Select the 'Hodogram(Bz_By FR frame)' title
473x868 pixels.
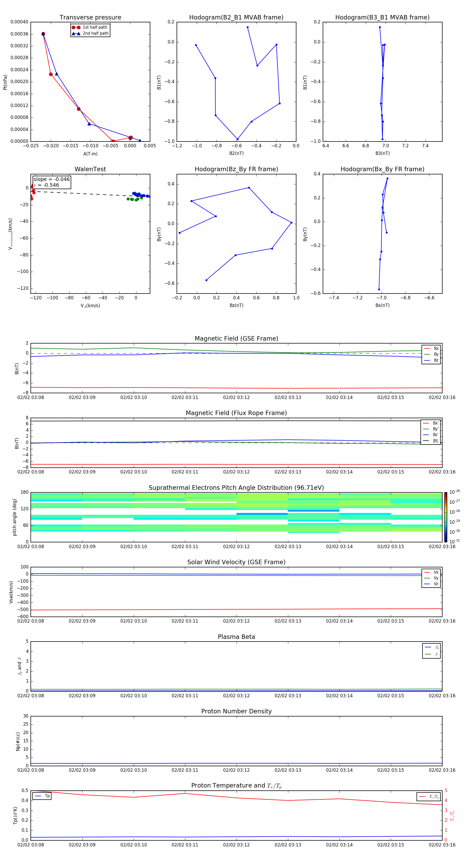click(x=236, y=169)
